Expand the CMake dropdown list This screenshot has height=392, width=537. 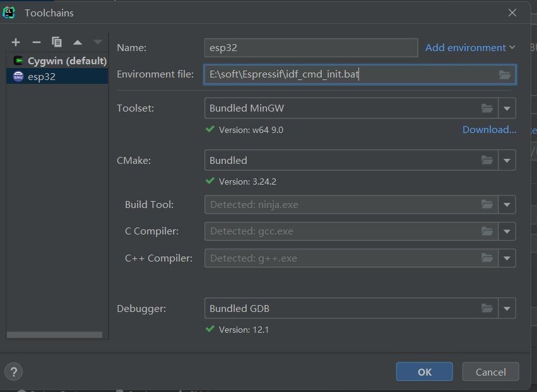[x=507, y=160]
